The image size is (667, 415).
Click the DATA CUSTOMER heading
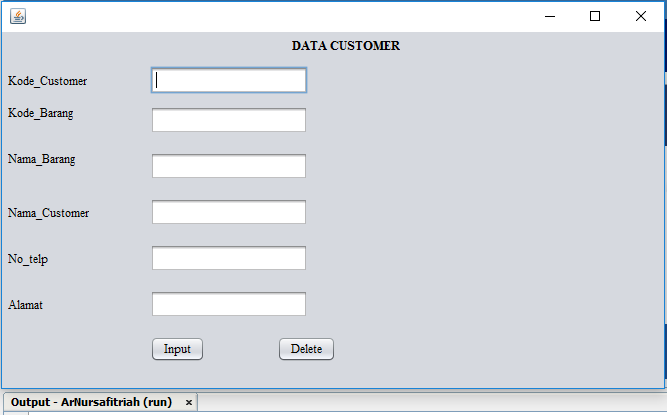pos(346,46)
